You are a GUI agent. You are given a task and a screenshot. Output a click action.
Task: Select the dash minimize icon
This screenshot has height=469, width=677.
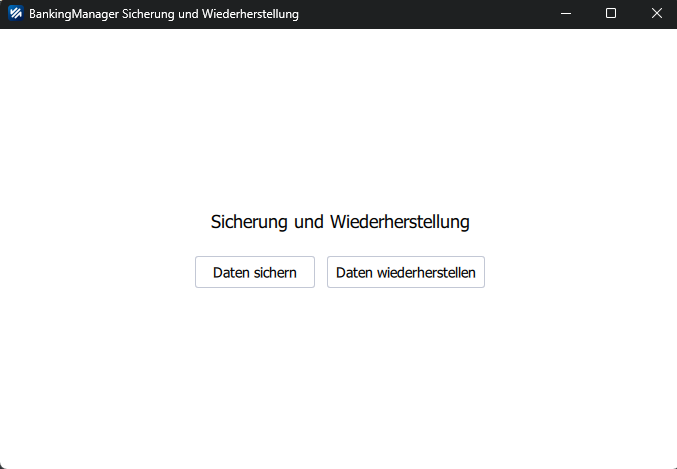pos(565,14)
